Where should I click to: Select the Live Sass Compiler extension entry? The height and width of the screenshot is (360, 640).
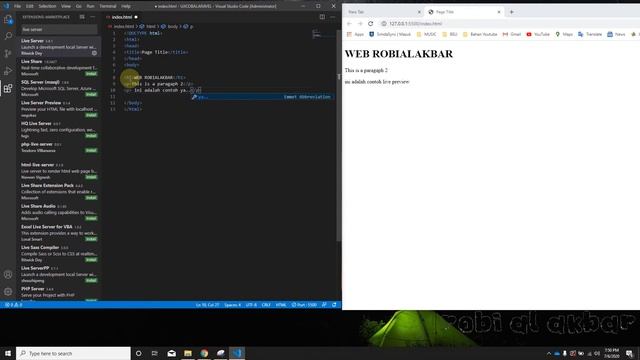[x=59, y=253]
